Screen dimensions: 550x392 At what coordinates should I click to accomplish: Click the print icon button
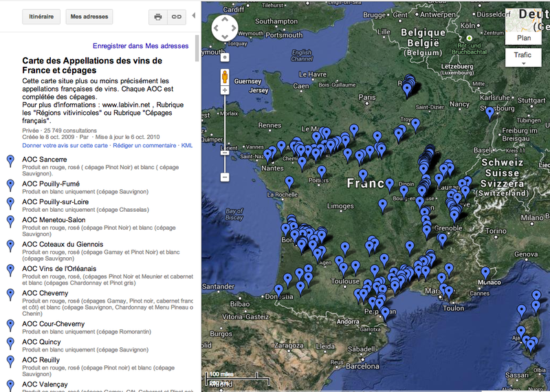point(158,17)
